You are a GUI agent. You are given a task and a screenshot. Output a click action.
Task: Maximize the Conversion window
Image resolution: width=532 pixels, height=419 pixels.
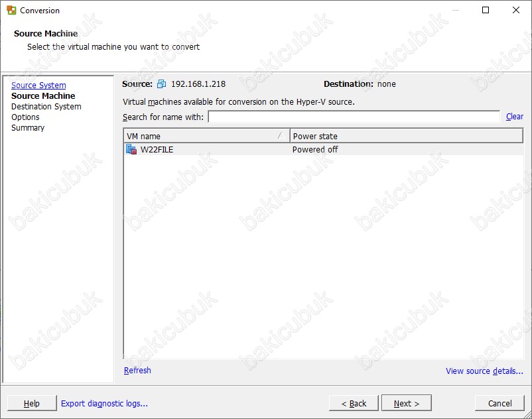pos(486,10)
